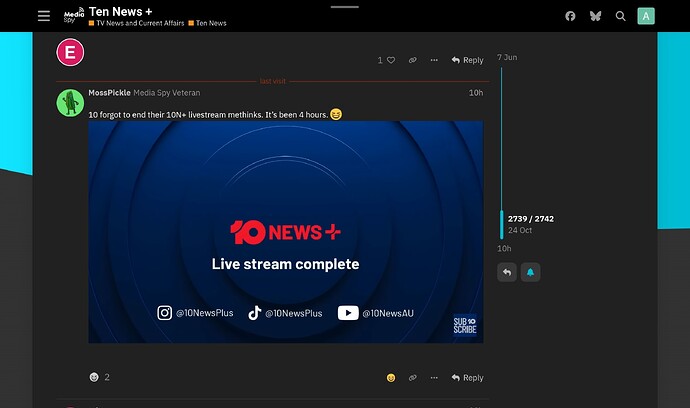Jump to the 10h ago timeline end
This screenshot has width=690, height=408.
pos(504,249)
